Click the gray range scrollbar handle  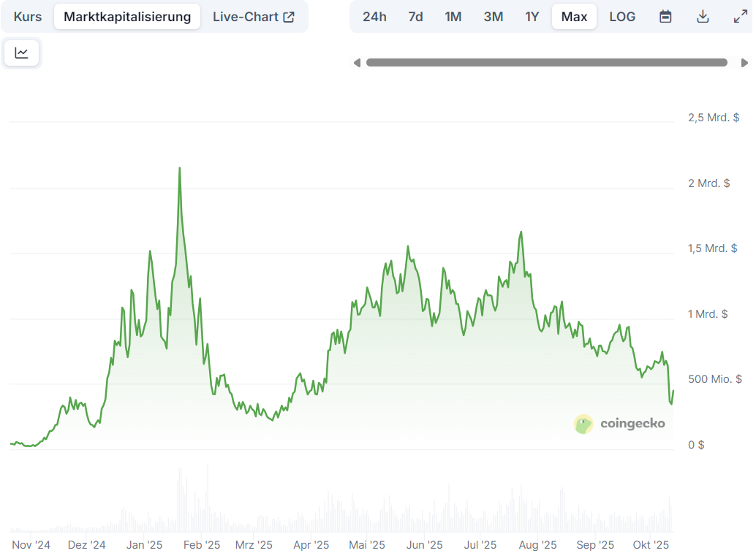pos(547,63)
